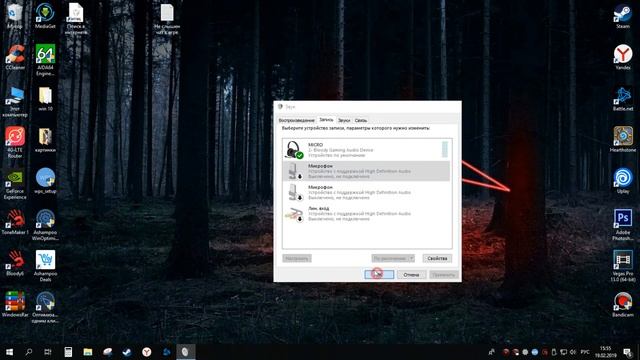
Task: Click the OK button in Sound dialog
Action: (x=379, y=275)
